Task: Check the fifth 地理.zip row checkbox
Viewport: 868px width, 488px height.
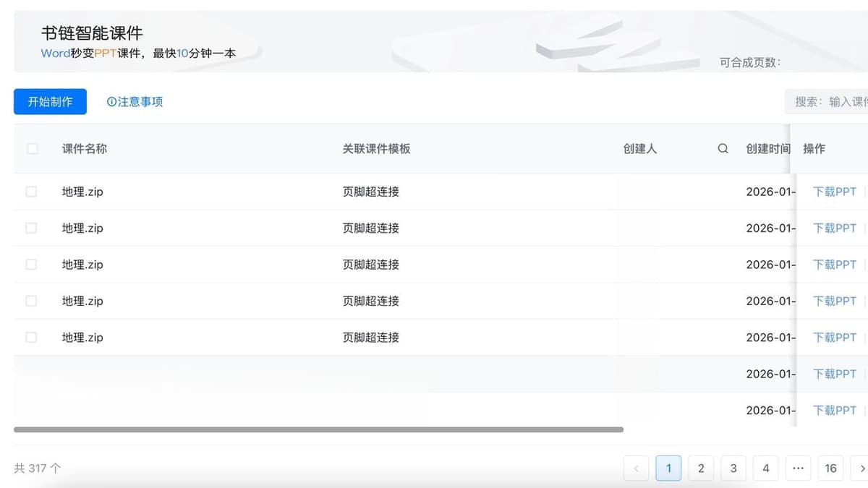Action: point(32,337)
